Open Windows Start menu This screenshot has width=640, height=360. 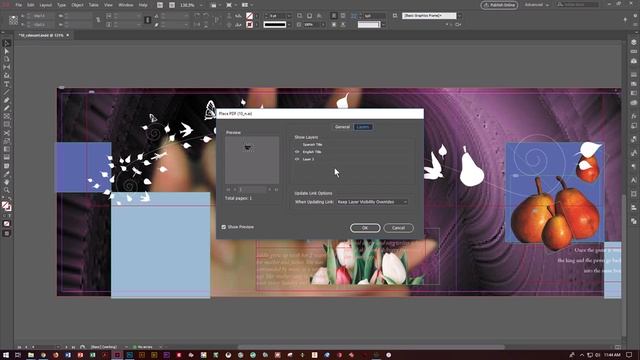point(6,355)
